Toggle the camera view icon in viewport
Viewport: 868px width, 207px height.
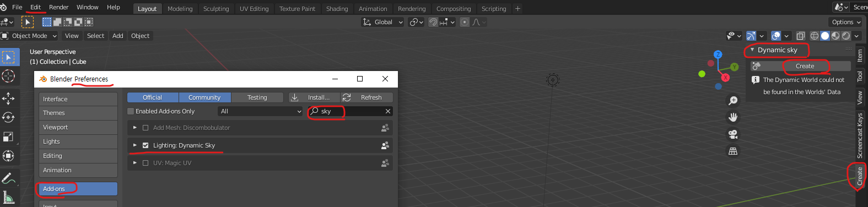point(733,134)
